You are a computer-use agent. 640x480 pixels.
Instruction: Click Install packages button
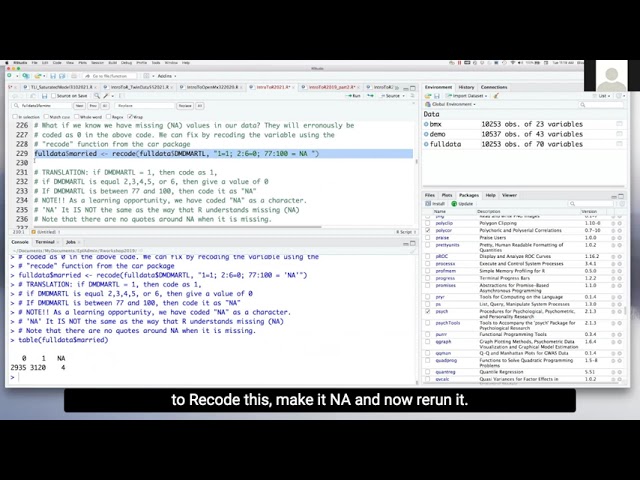point(435,204)
